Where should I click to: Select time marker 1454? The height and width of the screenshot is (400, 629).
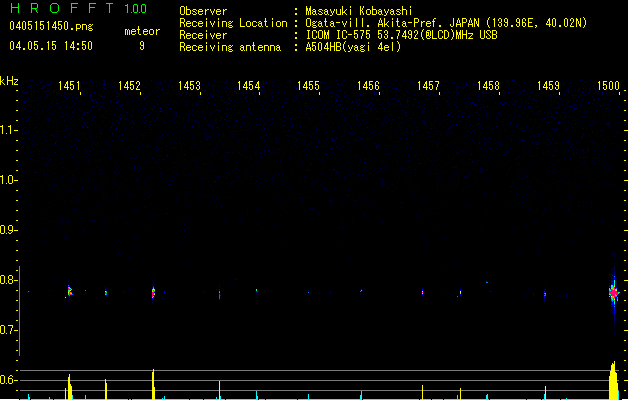point(249,86)
